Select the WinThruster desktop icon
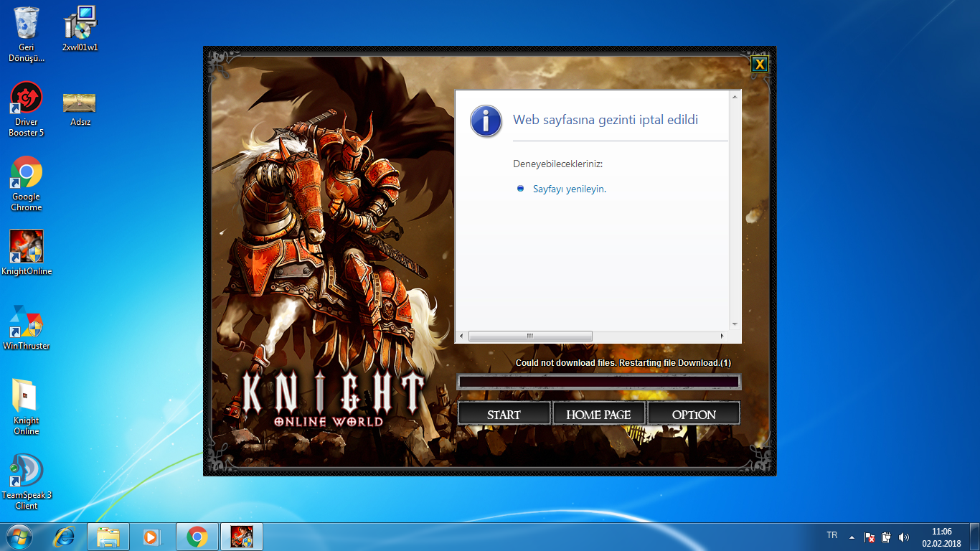980x551 pixels. click(x=27, y=327)
